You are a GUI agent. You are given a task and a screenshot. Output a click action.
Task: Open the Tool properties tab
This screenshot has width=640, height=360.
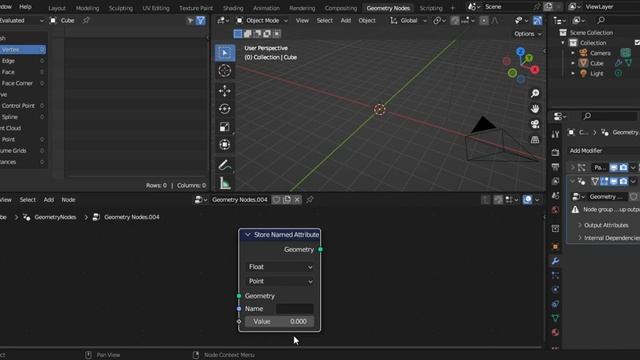point(555,134)
